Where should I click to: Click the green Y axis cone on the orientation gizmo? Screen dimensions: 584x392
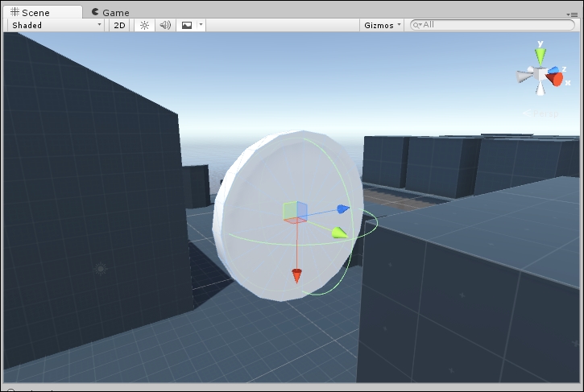point(541,56)
